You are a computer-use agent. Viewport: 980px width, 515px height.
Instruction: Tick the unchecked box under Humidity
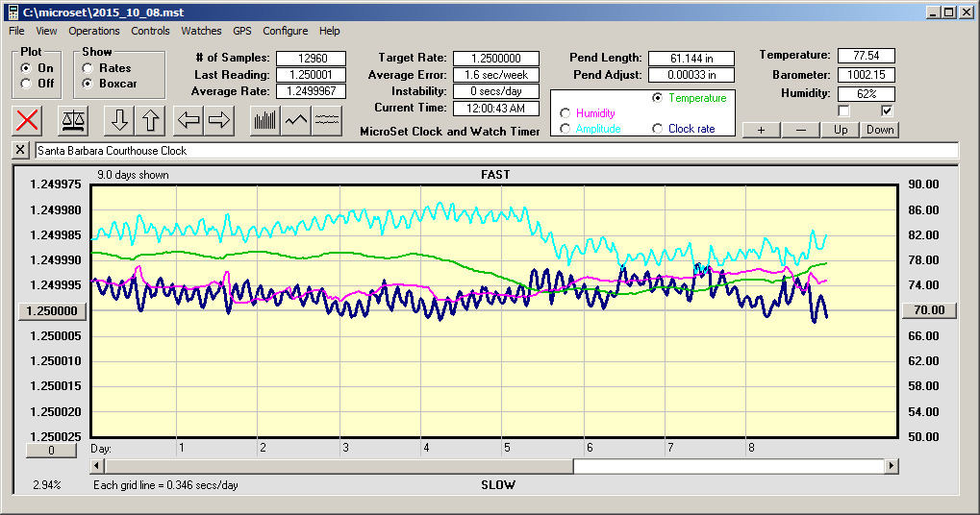pyautogui.click(x=843, y=111)
